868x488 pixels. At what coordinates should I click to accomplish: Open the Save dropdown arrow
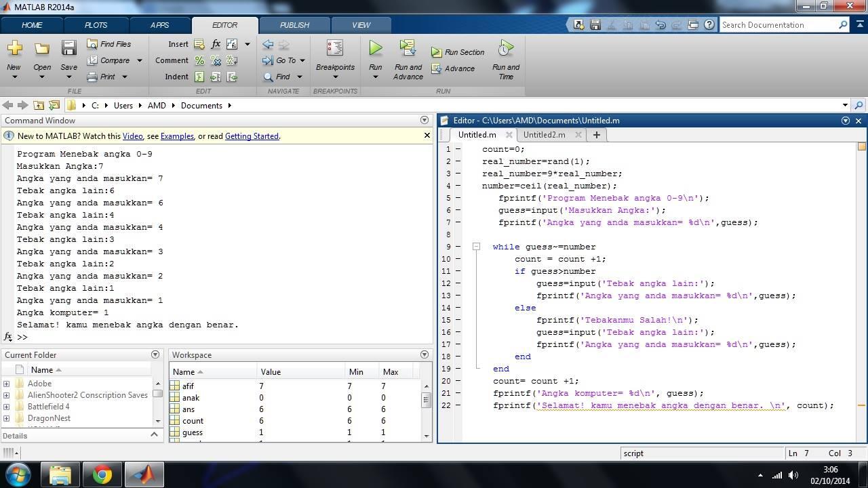(x=68, y=77)
